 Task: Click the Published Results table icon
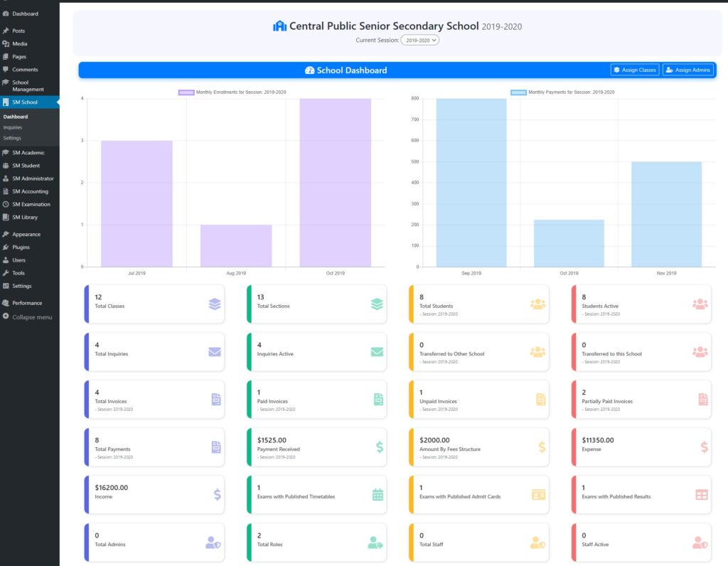click(701, 494)
